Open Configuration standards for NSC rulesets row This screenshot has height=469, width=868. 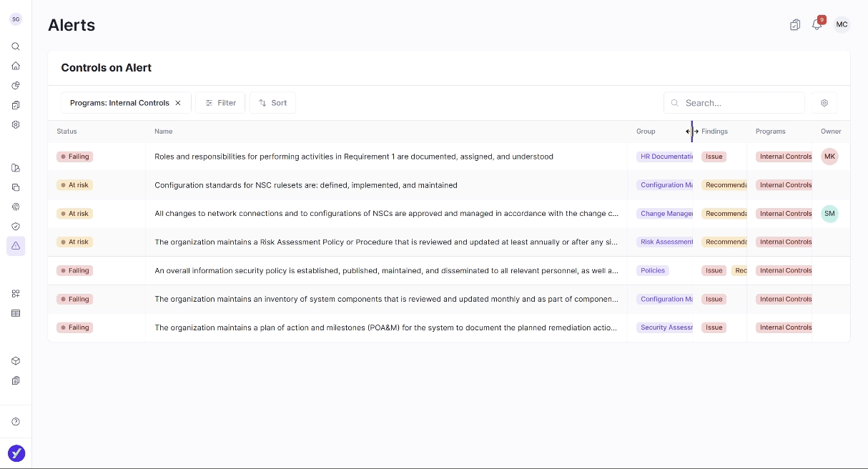coord(449,185)
